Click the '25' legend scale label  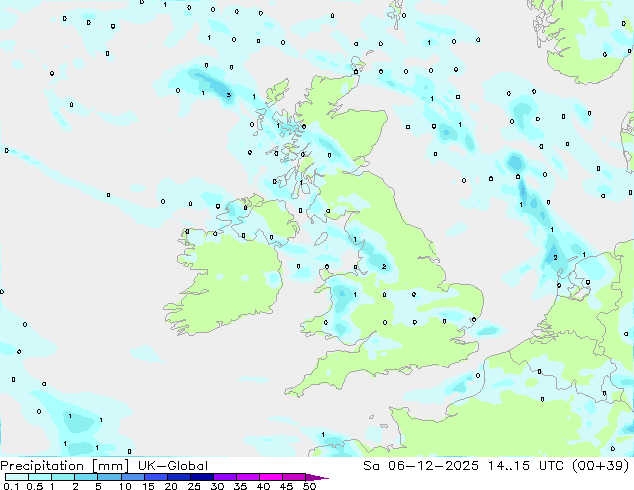click(x=194, y=486)
